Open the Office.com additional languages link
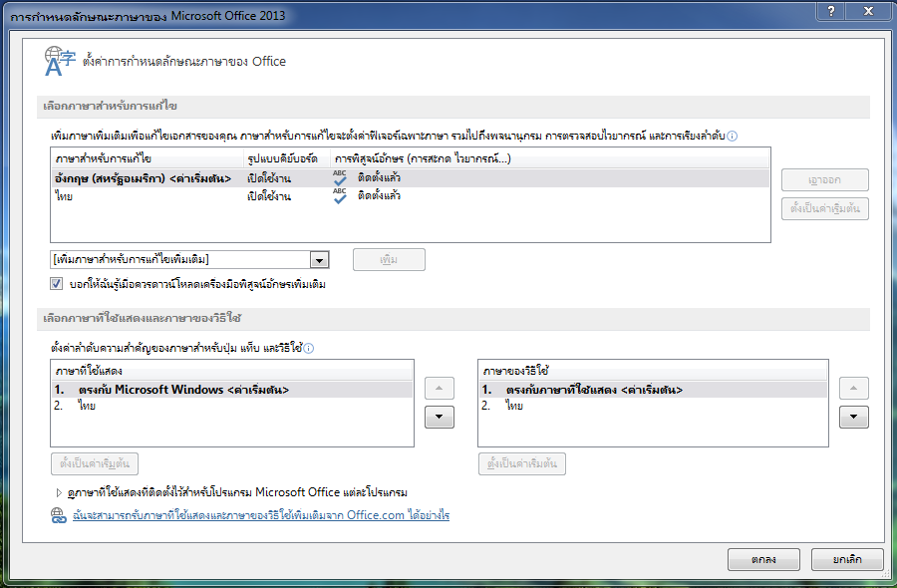The width and height of the screenshot is (897, 588). point(261,515)
